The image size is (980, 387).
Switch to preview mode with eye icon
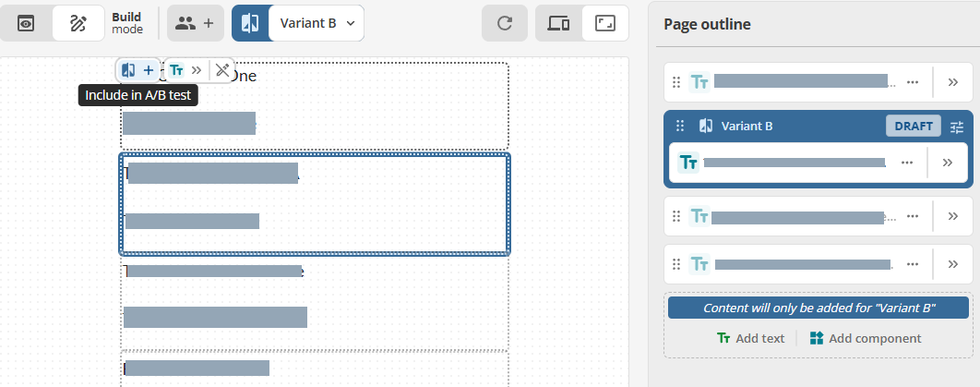pos(26,24)
